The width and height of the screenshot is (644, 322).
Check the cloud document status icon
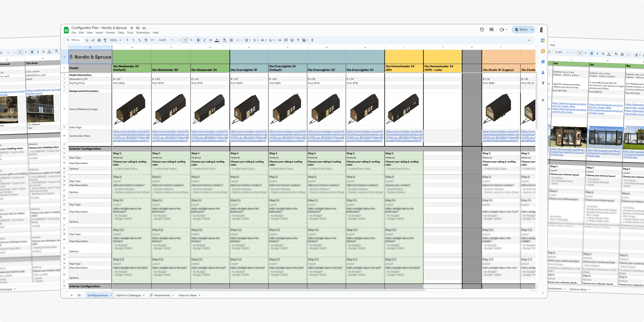[144, 28]
